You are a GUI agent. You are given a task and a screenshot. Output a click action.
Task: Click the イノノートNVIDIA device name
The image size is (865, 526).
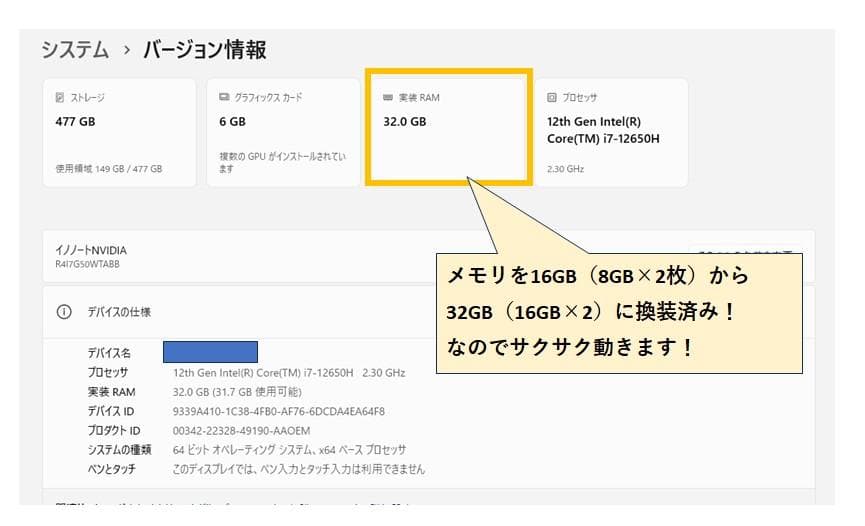[x=91, y=250]
